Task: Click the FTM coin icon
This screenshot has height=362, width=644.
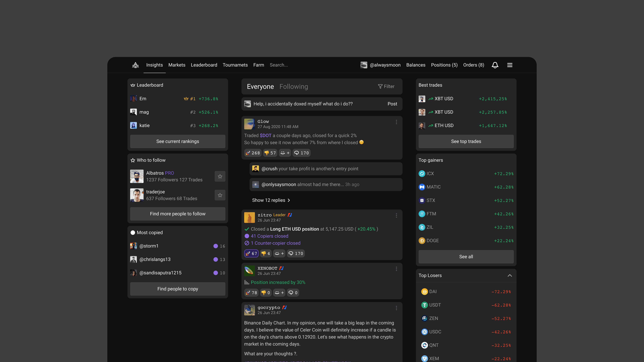Action: click(x=422, y=214)
